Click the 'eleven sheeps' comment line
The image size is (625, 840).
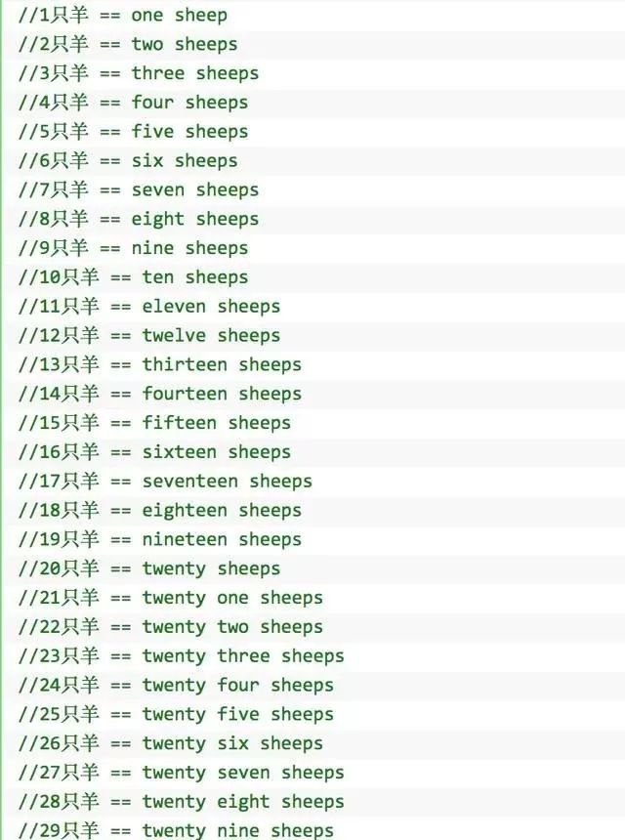211,307
